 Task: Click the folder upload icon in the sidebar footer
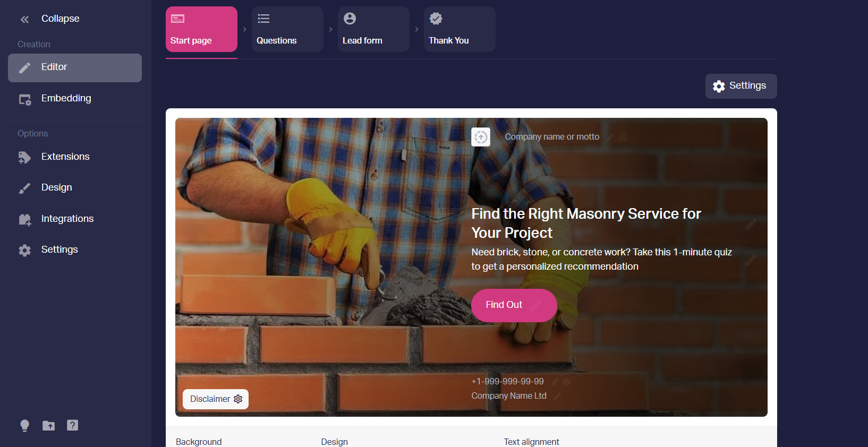(x=48, y=426)
